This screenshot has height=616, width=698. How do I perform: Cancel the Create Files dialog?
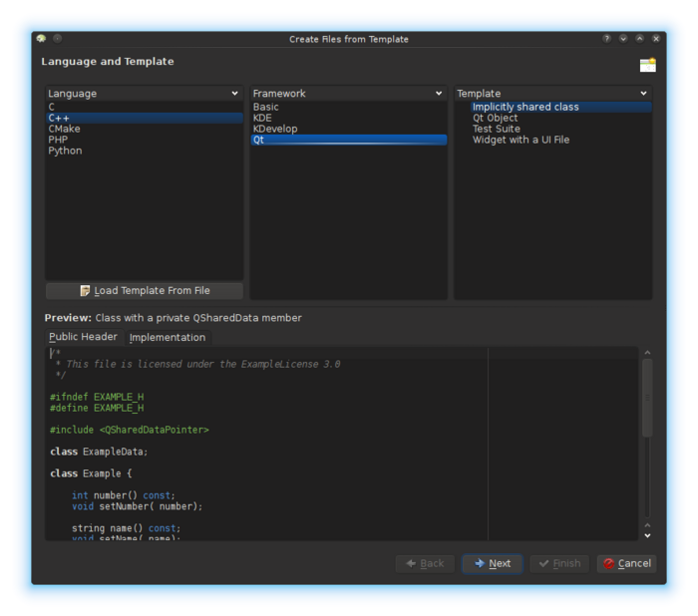point(626,563)
